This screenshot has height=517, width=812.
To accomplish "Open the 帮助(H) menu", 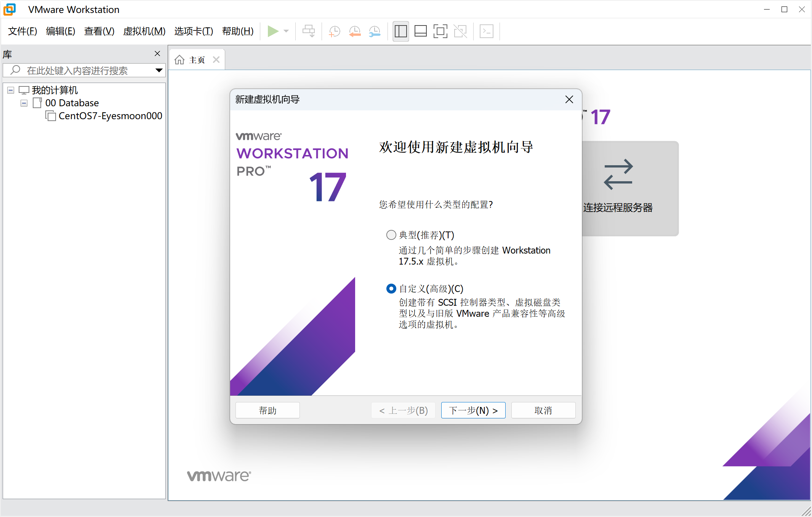I will point(238,31).
